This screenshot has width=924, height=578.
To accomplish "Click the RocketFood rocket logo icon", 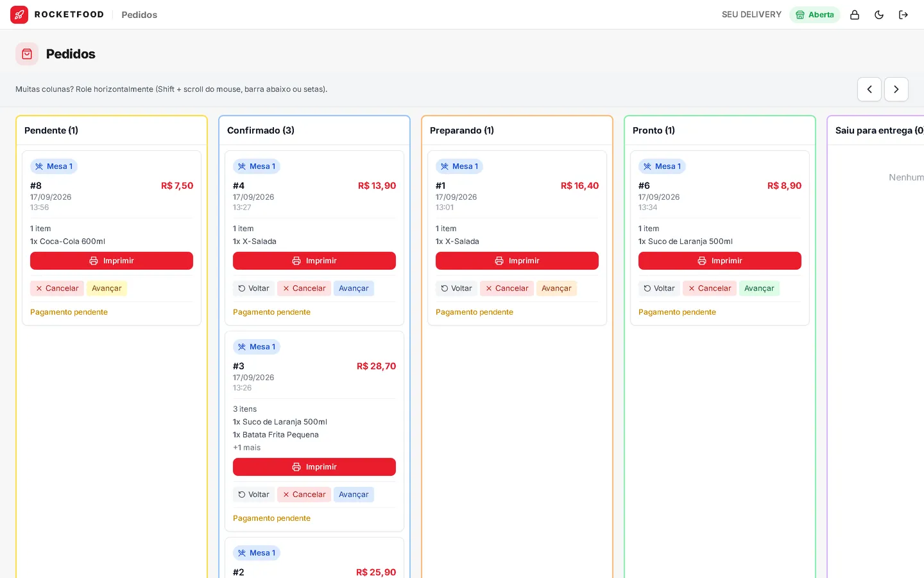I will coord(19,15).
